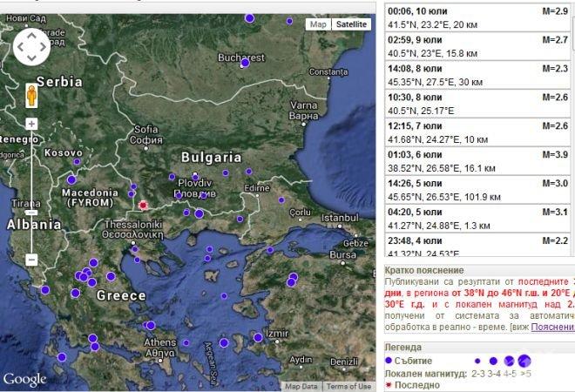Screen dimensions: 575x392
Task: Open the Terms of Use link
Action: (x=348, y=386)
